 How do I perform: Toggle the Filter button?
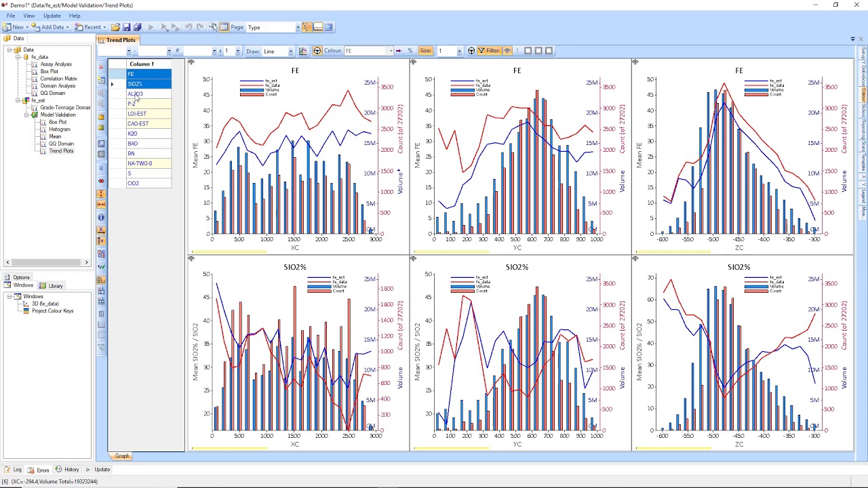489,51
